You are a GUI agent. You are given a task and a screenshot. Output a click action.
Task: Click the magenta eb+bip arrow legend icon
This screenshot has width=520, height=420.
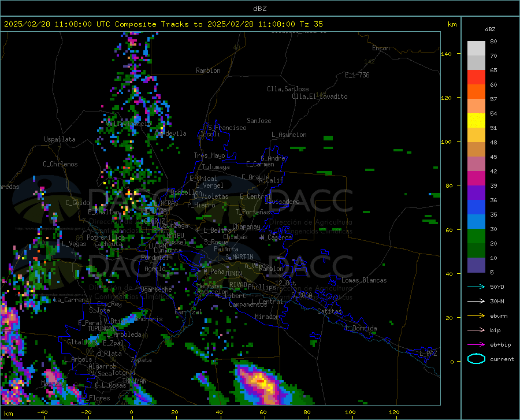click(476, 344)
